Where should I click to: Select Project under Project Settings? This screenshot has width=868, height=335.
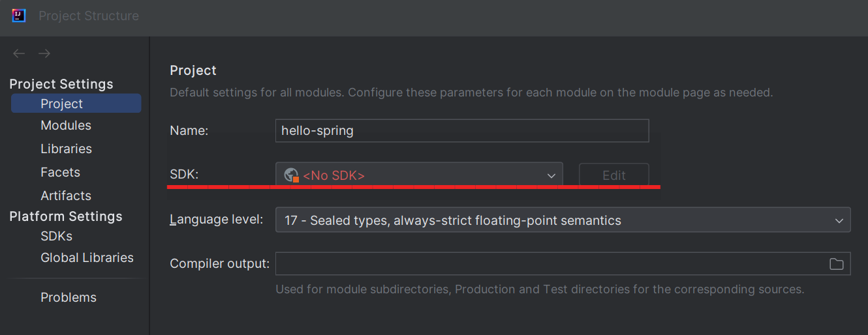point(62,104)
